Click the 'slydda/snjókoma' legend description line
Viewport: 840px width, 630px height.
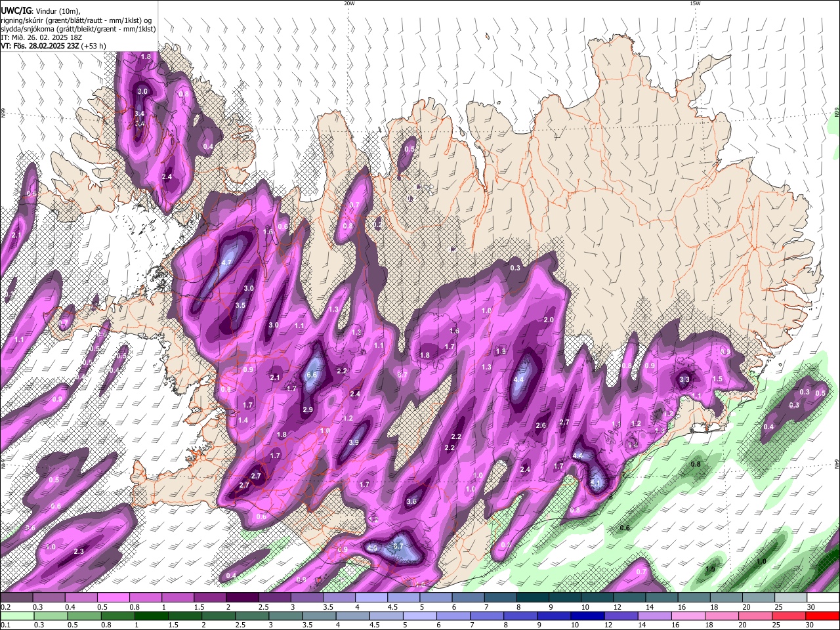pos(78,29)
